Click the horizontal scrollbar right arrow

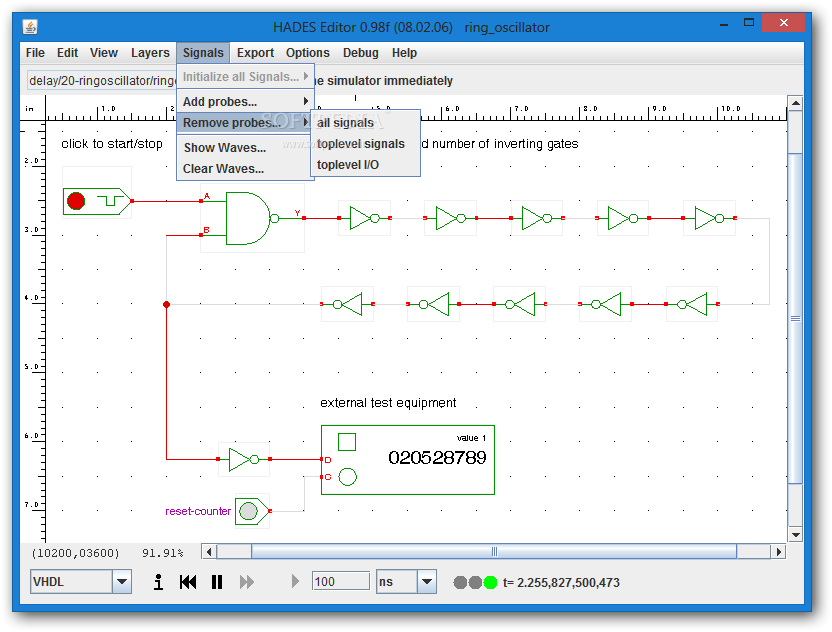[x=778, y=552]
